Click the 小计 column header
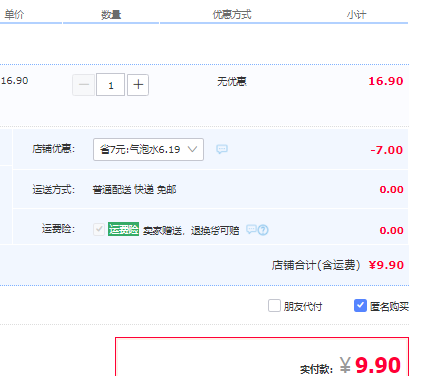Viewport: 421px width, 376px height. tap(356, 15)
